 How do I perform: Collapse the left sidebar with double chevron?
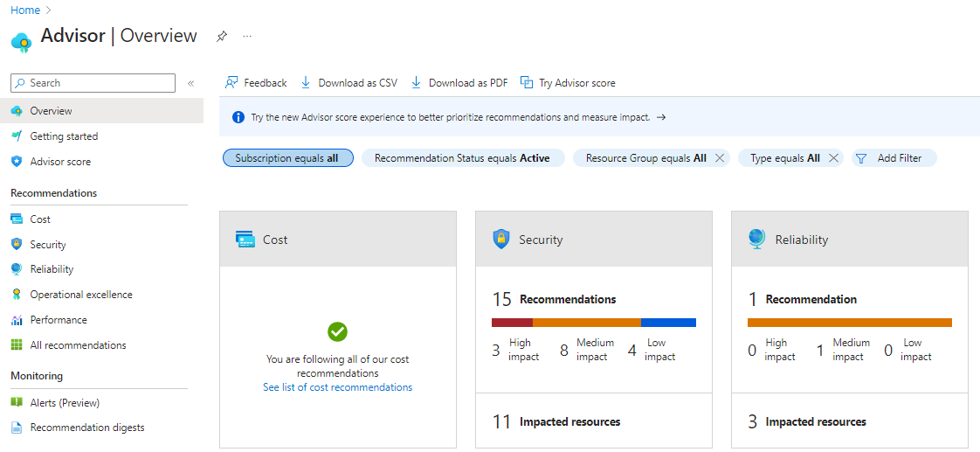pos(191,83)
